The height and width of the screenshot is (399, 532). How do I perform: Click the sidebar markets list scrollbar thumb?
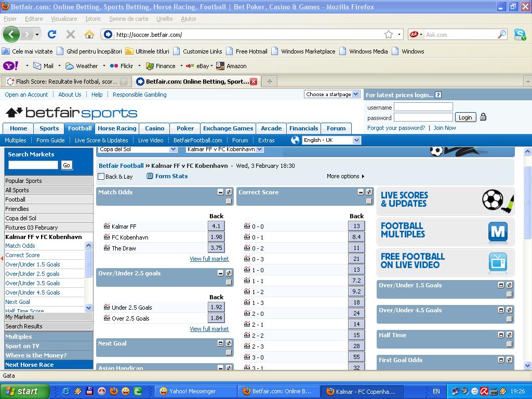tap(88, 263)
